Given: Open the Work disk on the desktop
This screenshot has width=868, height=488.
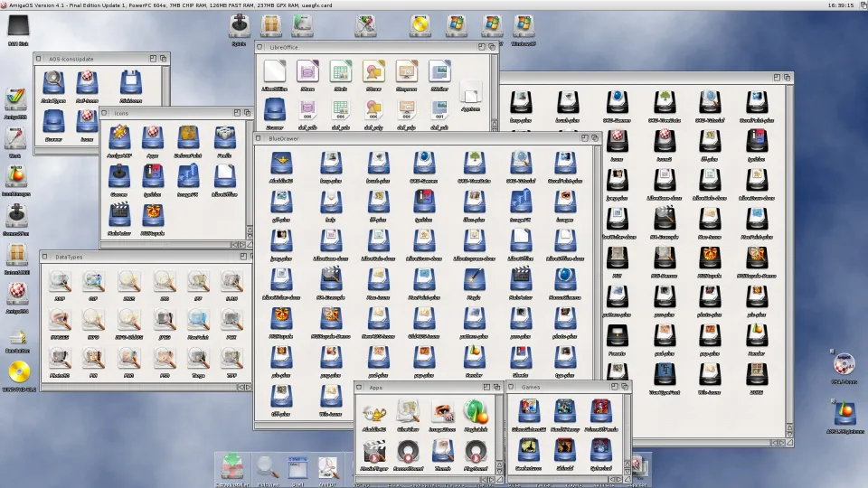Looking at the screenshot, I should click(x=15, y=138).
